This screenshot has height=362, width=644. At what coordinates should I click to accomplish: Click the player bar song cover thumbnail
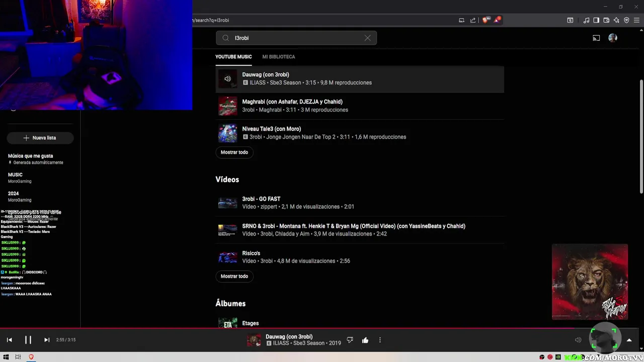coord(254,340)
